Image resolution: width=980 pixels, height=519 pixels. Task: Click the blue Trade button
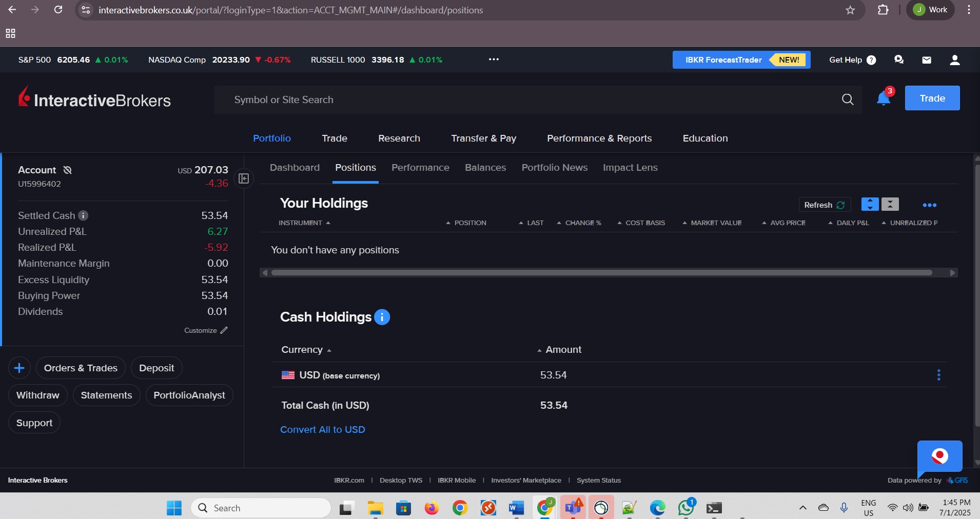(x=932, y=98)
